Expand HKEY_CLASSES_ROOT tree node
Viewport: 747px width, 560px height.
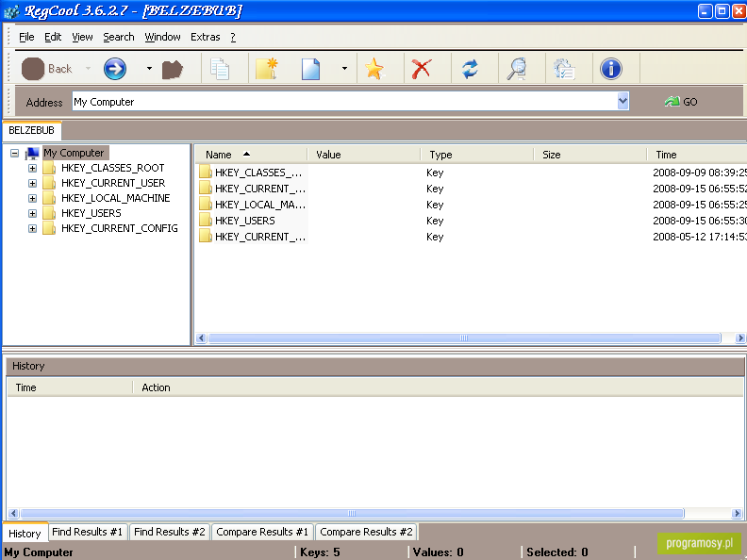(x=32, y=168)
